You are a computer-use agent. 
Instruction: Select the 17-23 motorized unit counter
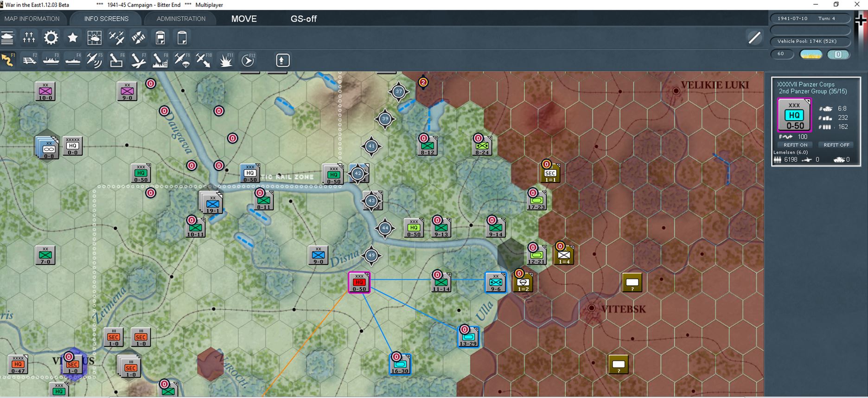(536, 200)
